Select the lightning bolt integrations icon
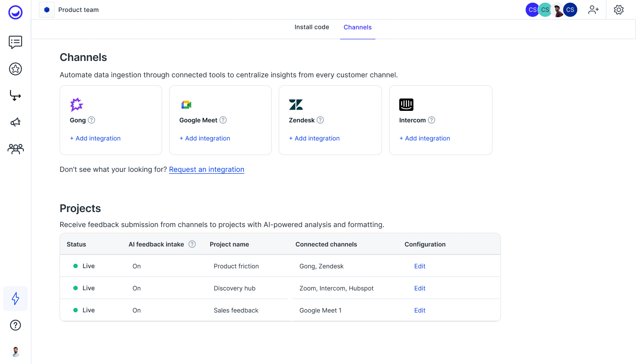This screenshot has width=636, height=364. 15,299
